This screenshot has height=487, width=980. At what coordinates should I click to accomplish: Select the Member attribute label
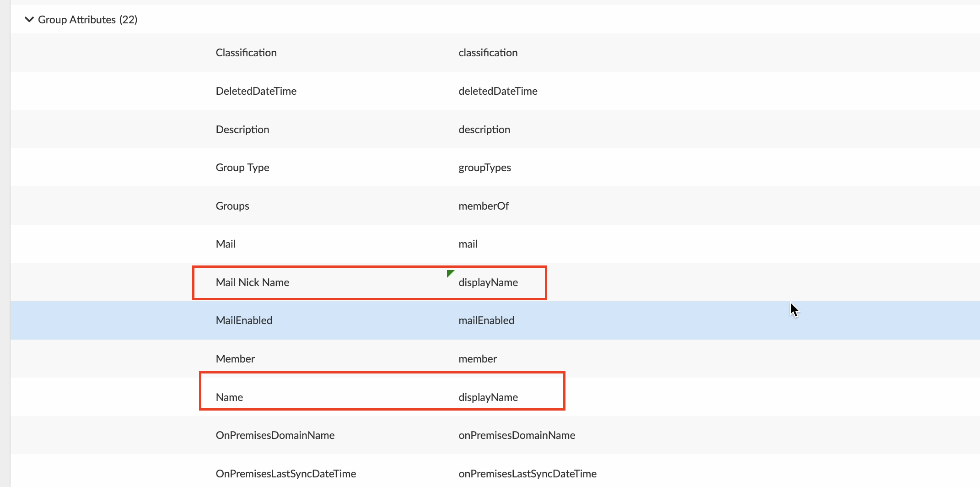coord(235,359)
